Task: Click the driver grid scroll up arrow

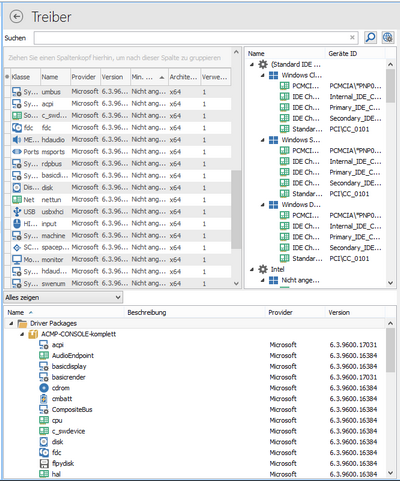Action: (236, 52)
